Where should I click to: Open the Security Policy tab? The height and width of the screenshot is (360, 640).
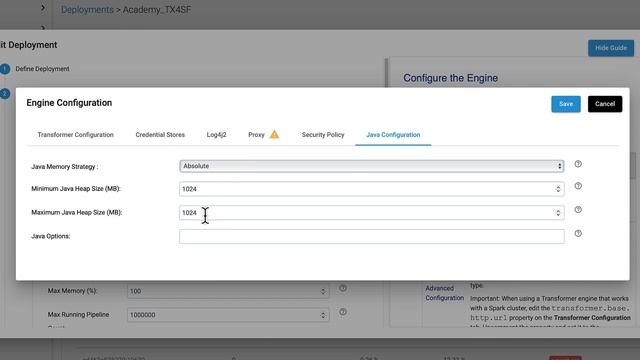click(323, 135)
